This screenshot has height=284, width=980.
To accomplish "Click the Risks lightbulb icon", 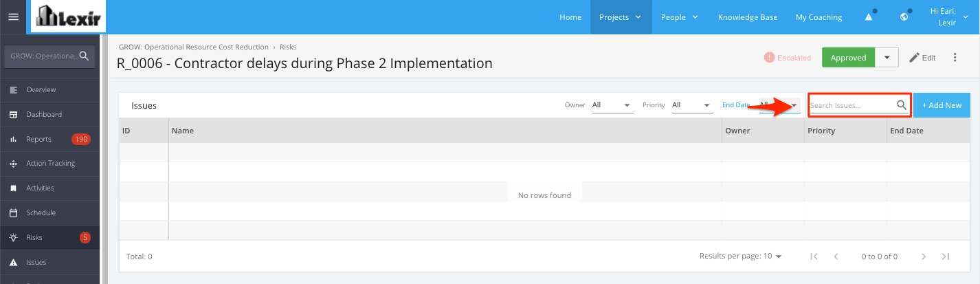I will [x=13, y=238].
